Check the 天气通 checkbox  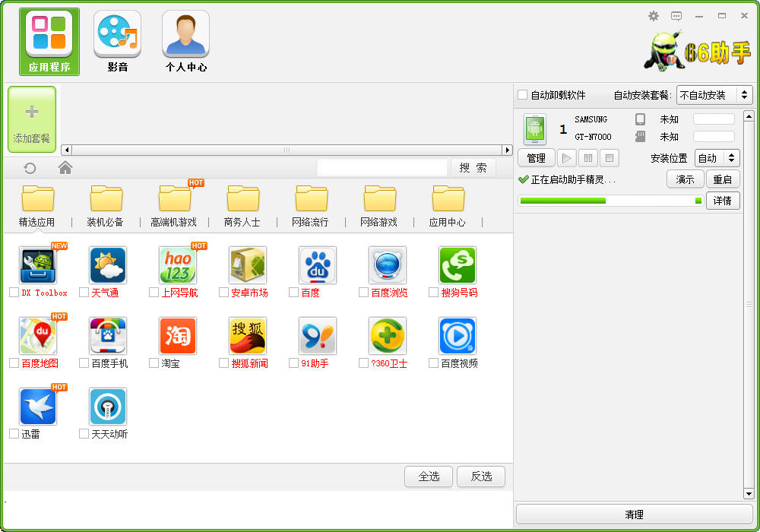point(84,292)
